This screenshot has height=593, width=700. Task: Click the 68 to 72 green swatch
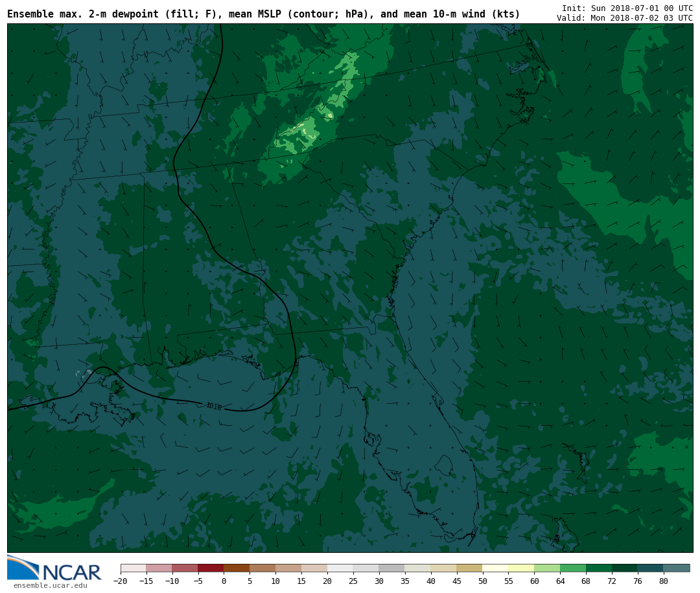tap(600, 568)
